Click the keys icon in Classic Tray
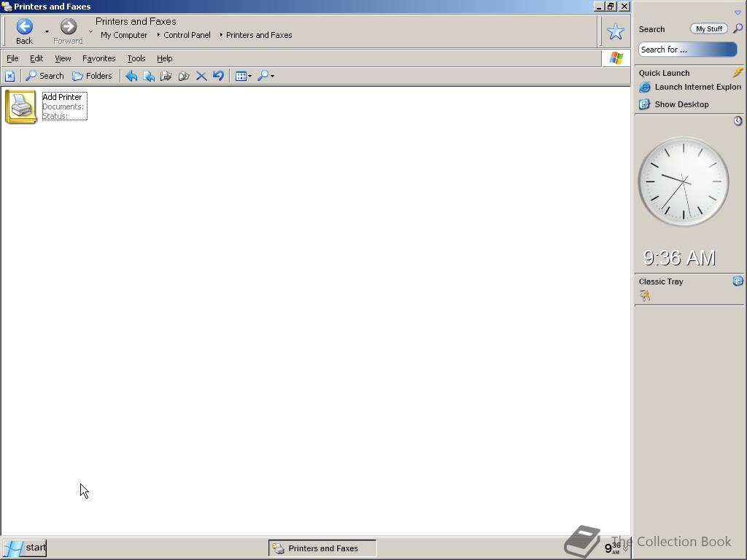 point(645,296)
